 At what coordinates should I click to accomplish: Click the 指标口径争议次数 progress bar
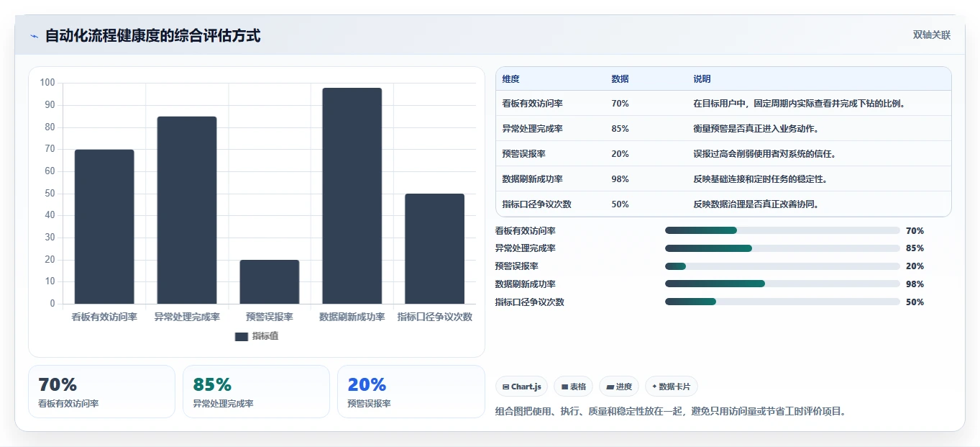tap(782, 302)
